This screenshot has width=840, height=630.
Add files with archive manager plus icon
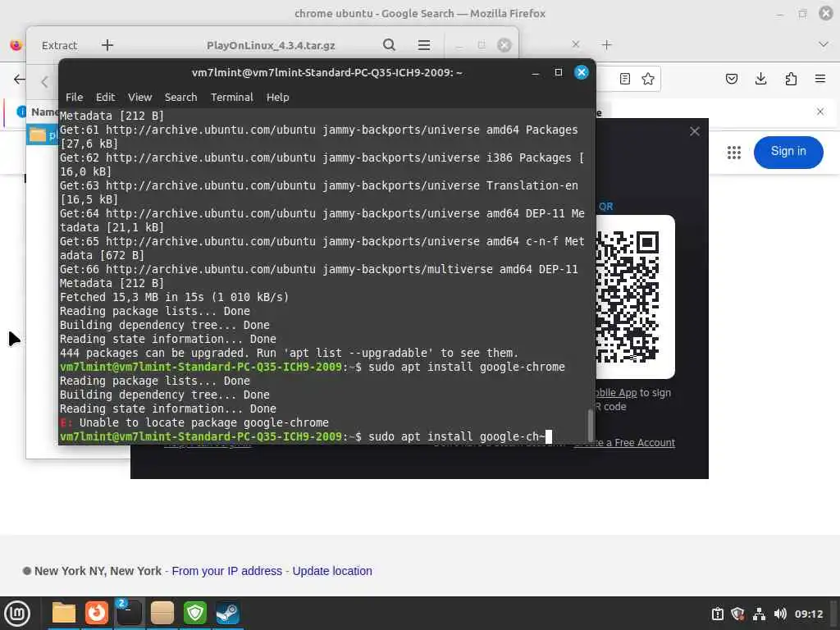click(107, 45)
